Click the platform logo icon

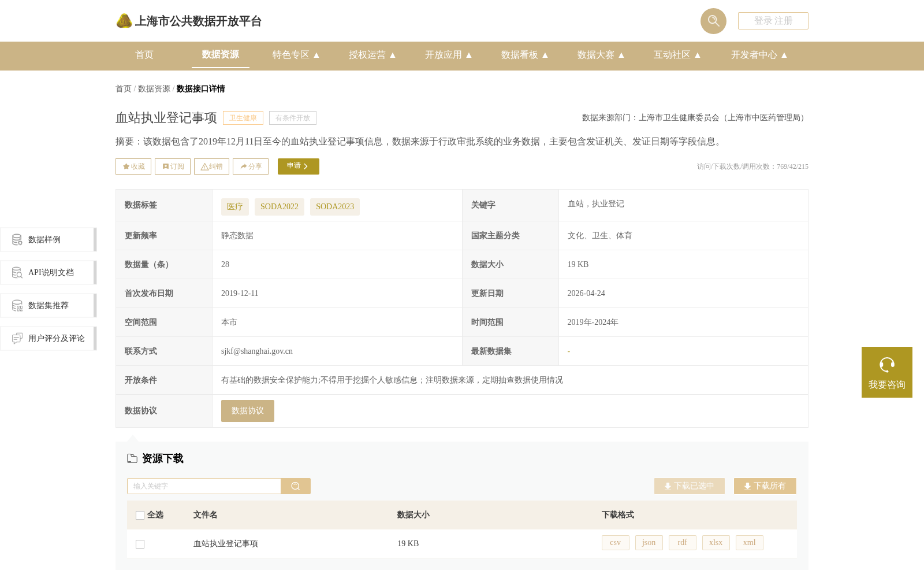124,21
